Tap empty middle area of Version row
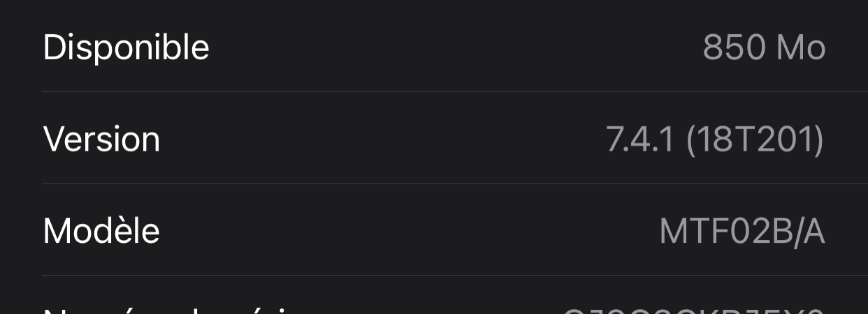 tap(384, 140)
